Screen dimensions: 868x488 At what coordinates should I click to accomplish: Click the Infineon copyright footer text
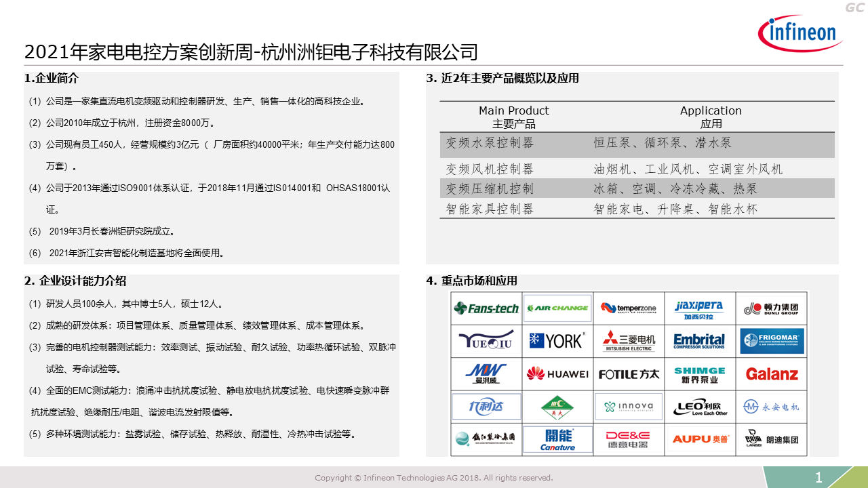click(x=434, y=478)
